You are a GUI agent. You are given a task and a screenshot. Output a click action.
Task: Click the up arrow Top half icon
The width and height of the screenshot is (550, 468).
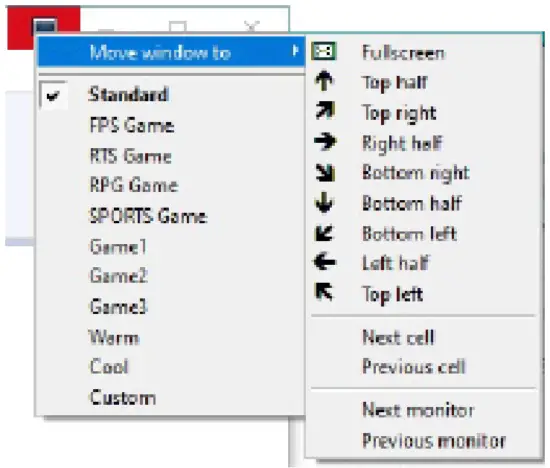[x=324, y=81]
